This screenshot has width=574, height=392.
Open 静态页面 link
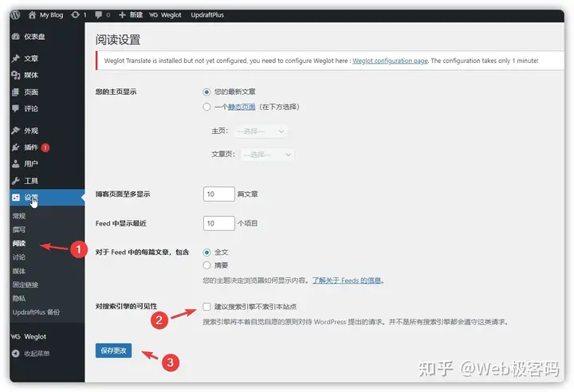(x=242, y=107)
